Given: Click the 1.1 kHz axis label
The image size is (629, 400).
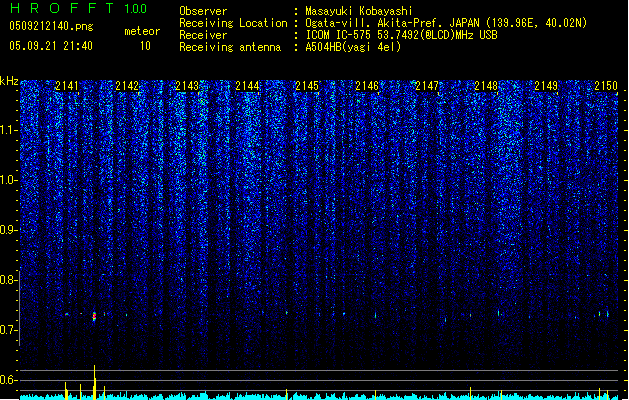Looking at the screenshot, I should click(9, 130).
